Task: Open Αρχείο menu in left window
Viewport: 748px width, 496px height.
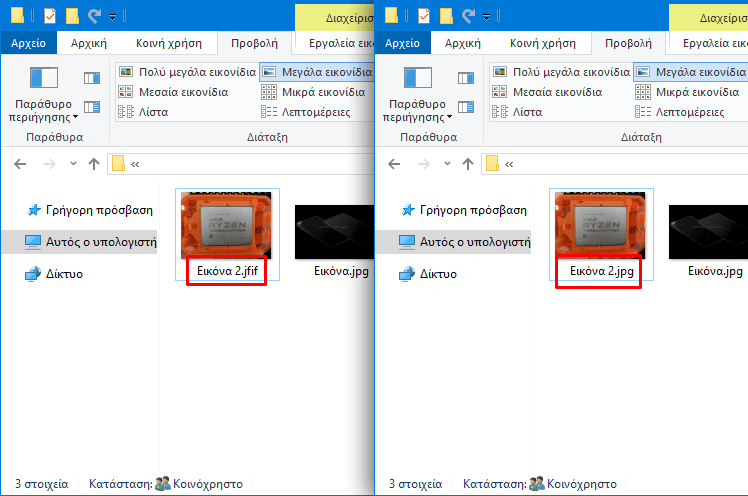Action: tap(29, 43)
